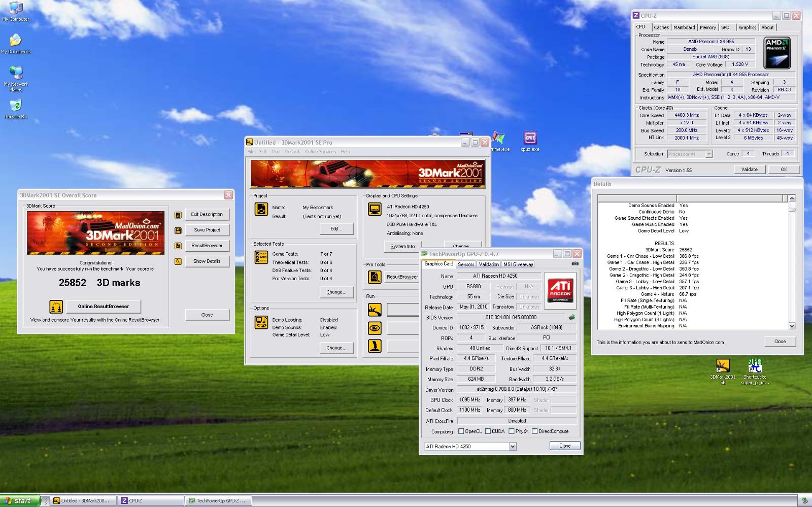Click Edit button under Project
812x507 pixels.
(x=336, y=229)
